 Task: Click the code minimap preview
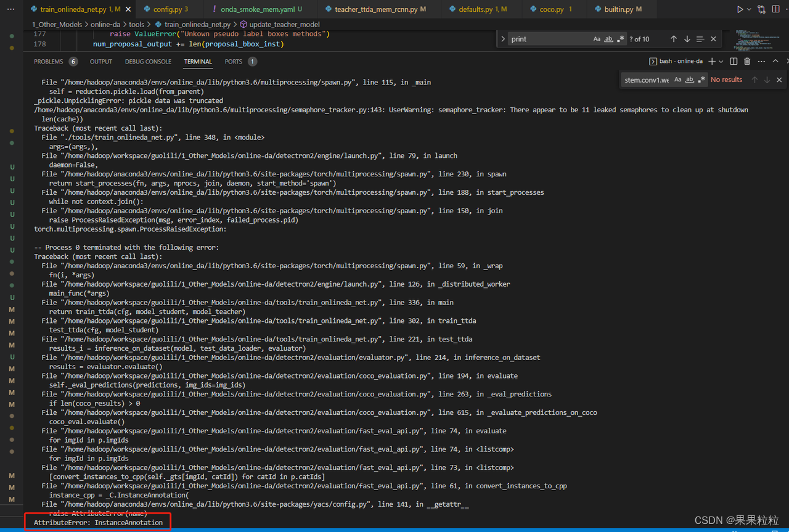(x=758, y=39)
